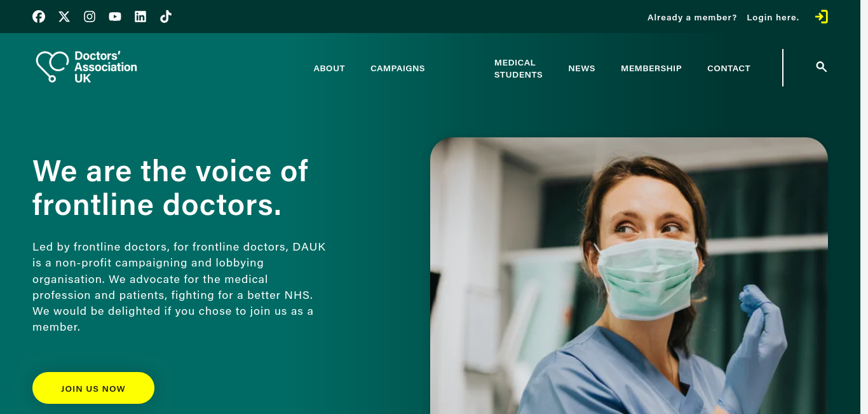
Task: Click the 'We are the voice' headline
Action: tap(170, 188)
